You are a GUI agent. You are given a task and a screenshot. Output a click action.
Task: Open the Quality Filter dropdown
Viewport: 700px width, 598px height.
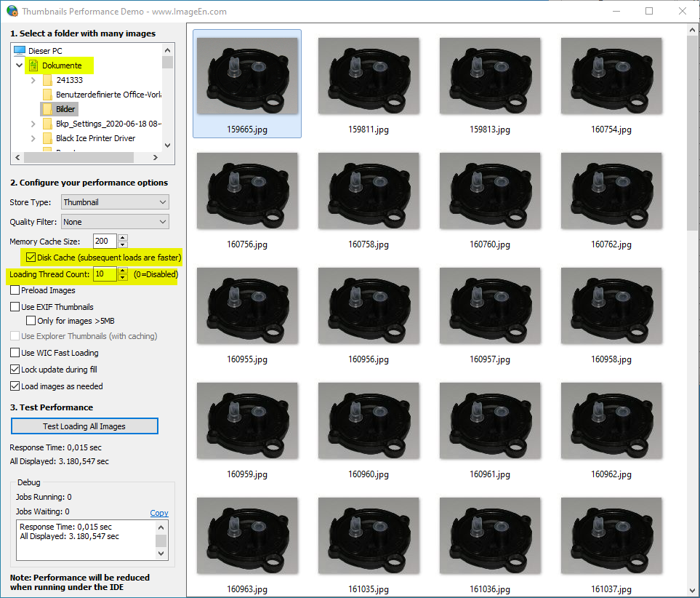(x=115, y=222)
